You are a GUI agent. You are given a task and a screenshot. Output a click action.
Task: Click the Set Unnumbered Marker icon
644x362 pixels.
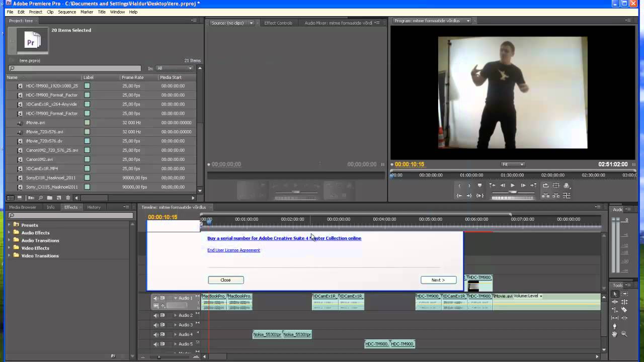[x=479, y=186]
